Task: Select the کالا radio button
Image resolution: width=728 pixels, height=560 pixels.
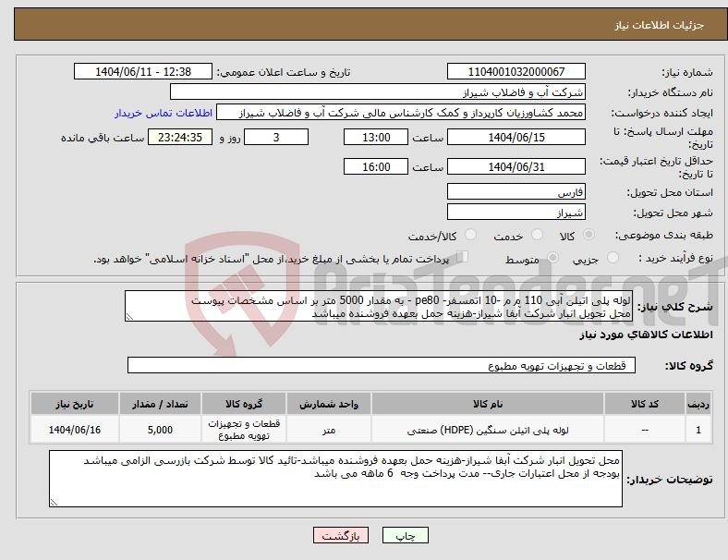Action: tap(588, 235)
